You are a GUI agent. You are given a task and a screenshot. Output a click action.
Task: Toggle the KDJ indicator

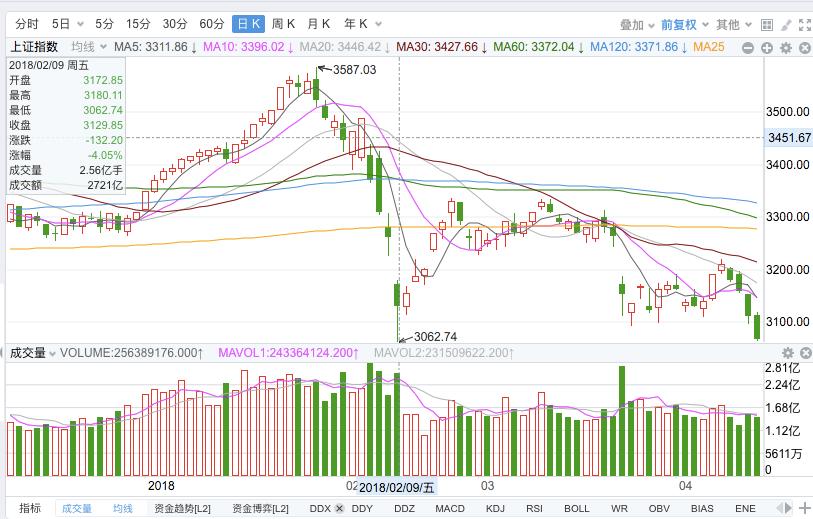tap(495, 509)
